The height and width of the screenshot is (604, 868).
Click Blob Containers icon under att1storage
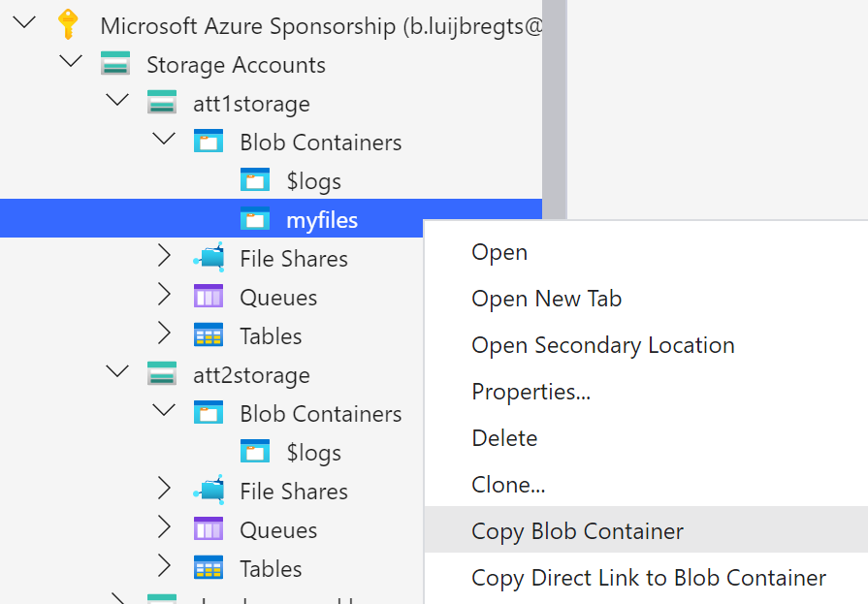pyautogui.click(x=209, y=143)
